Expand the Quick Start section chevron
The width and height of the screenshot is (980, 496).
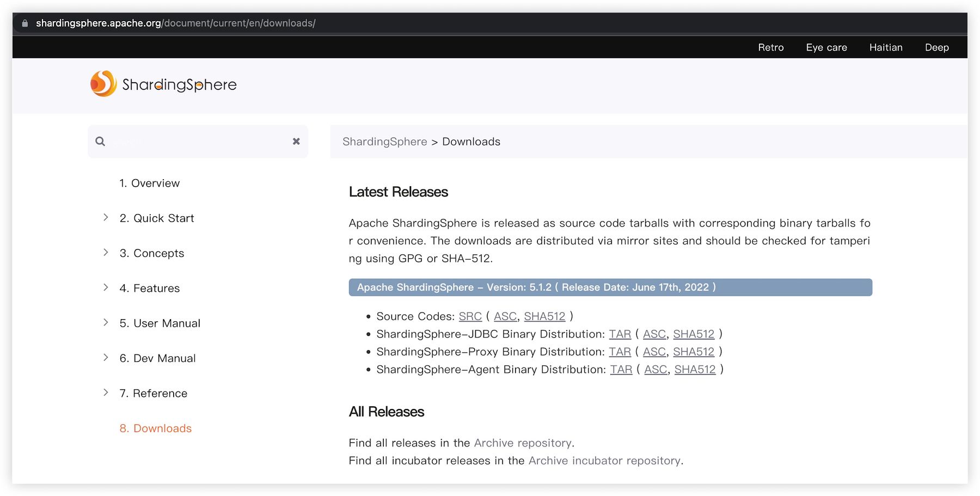click(x=106, y=218)
